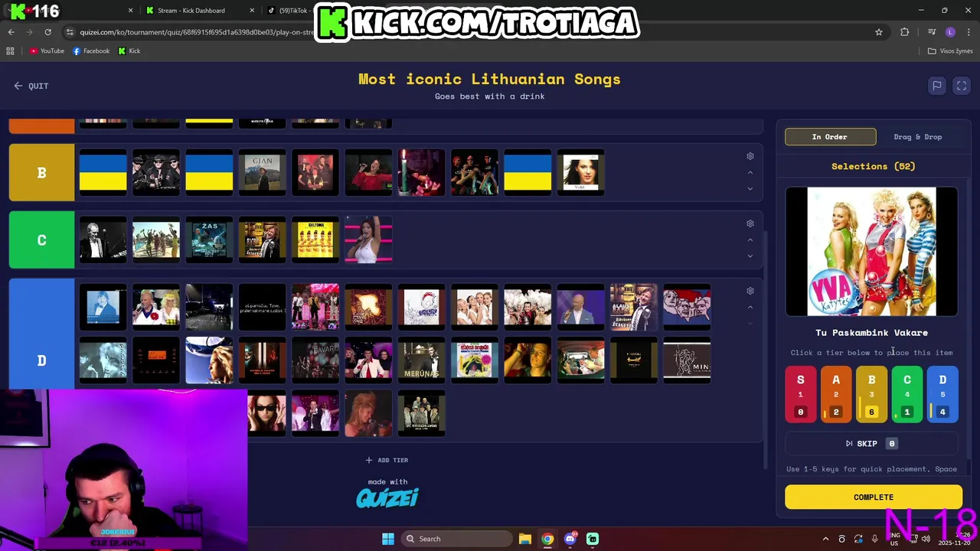This screenshot has width=980, height=551.
Task: Open browser extensions puzzle icon
Action: click(905, 32)
